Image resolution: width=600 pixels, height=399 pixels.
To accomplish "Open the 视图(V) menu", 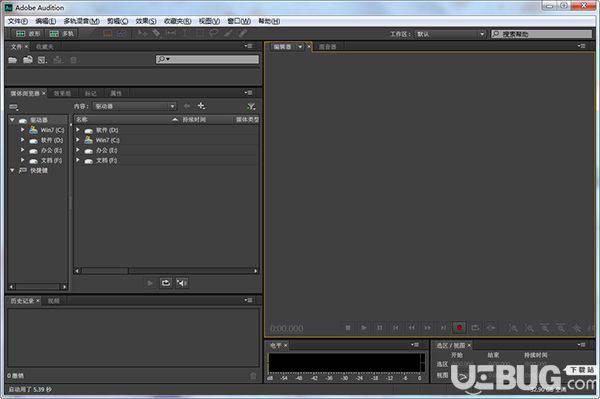I will (x=209, y=21).
